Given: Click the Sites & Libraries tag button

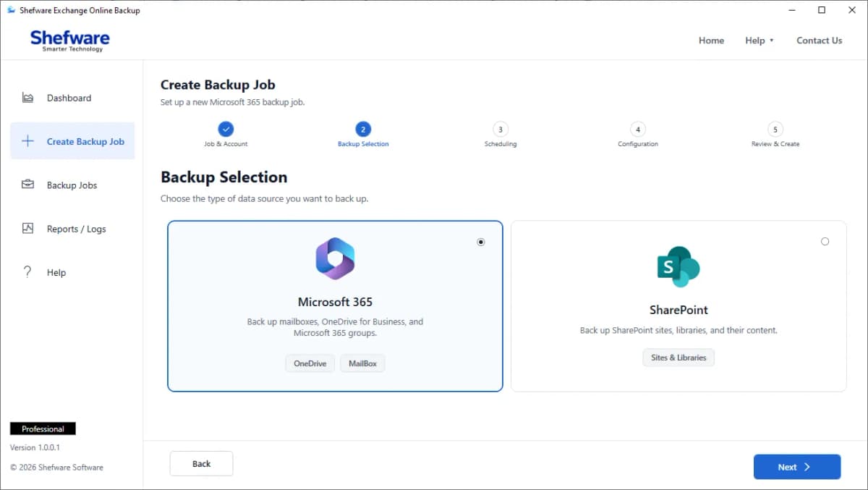Looking at the screenshot, I should [678, 358].
